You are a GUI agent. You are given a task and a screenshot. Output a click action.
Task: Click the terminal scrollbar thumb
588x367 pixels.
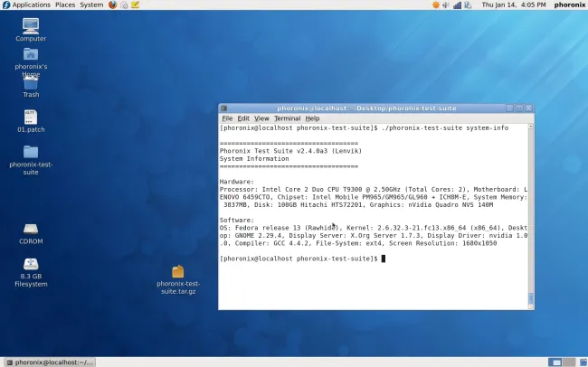(531, 298)
